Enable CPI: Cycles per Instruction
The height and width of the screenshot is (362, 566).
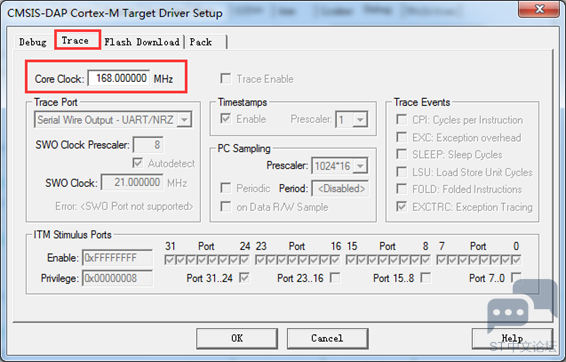pos(402,119)
